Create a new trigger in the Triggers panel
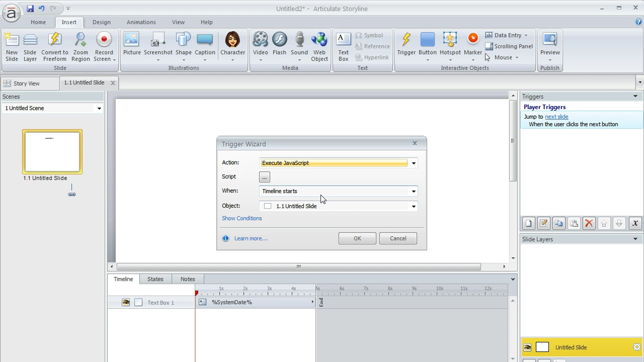The image size is (644, 362). [528, 223]
